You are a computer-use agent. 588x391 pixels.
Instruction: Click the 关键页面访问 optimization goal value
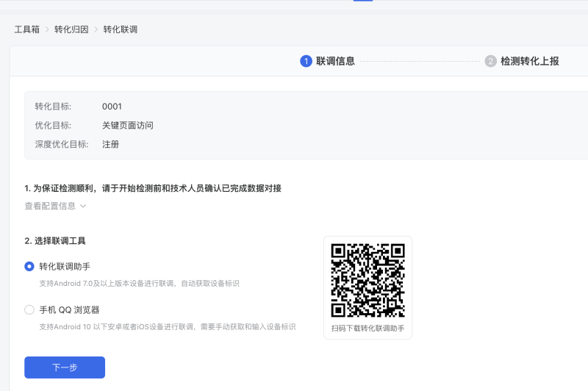[x=127, y=125]
